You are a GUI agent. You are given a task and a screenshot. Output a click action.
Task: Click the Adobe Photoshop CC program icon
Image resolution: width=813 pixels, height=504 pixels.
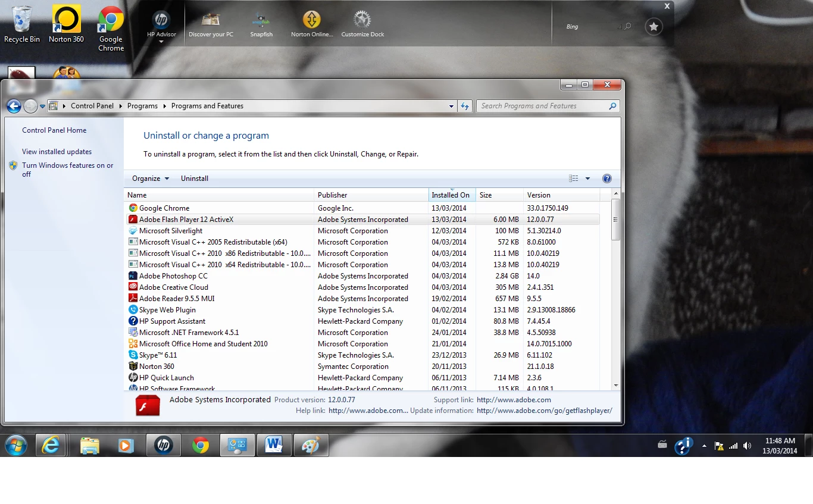point(133,276)
